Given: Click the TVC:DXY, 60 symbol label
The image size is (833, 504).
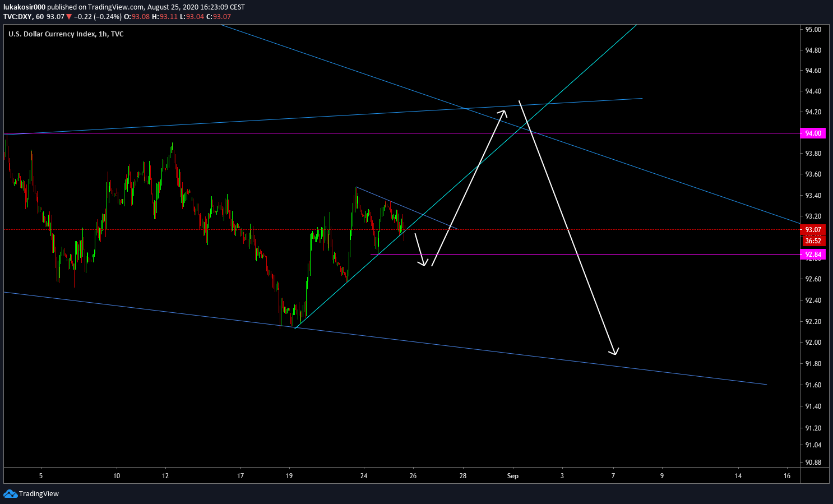Looking at the screenshot, I should click(x=24, y=17).
